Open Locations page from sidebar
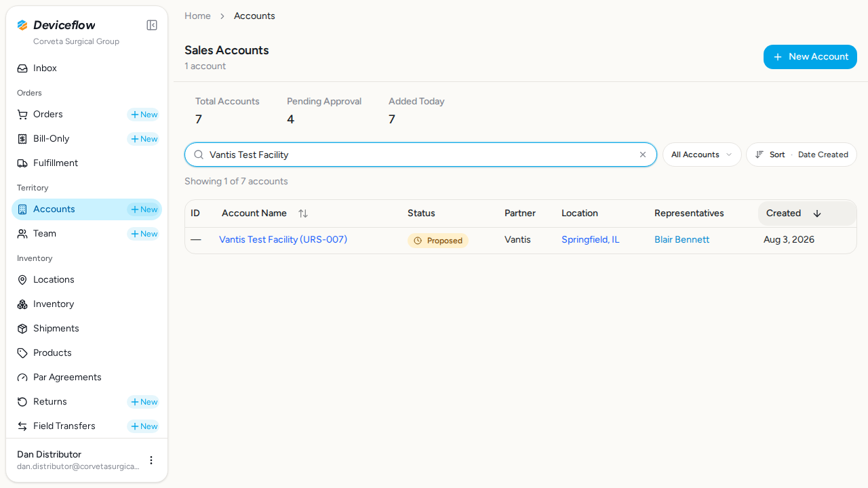The height and width of the screenshot is (488, 868). pyautogui.click(x=87, y=280)
